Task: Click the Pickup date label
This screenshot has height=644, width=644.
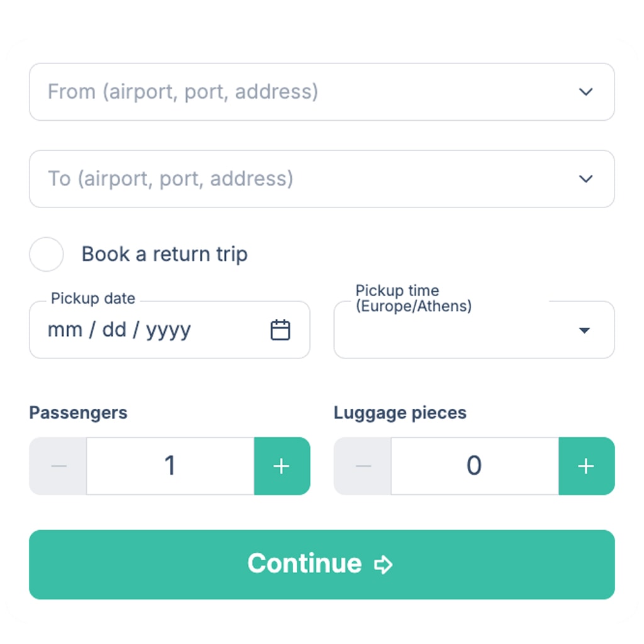Action: [93, 299]
